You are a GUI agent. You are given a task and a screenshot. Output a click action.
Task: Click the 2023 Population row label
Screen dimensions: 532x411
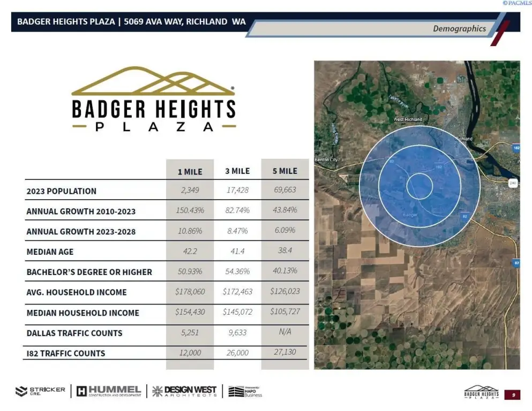point(62,191)
